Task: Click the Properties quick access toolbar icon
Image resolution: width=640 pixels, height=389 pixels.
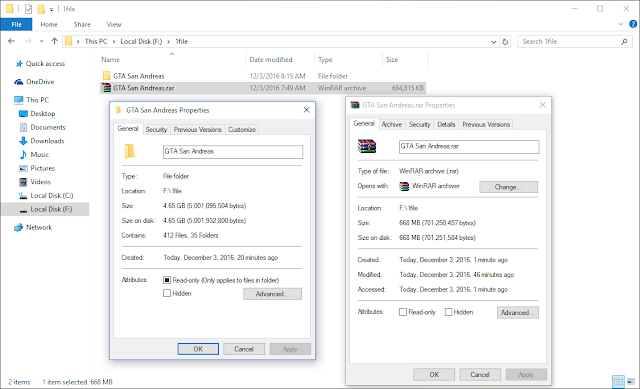Action: click(x=28, y=9)
